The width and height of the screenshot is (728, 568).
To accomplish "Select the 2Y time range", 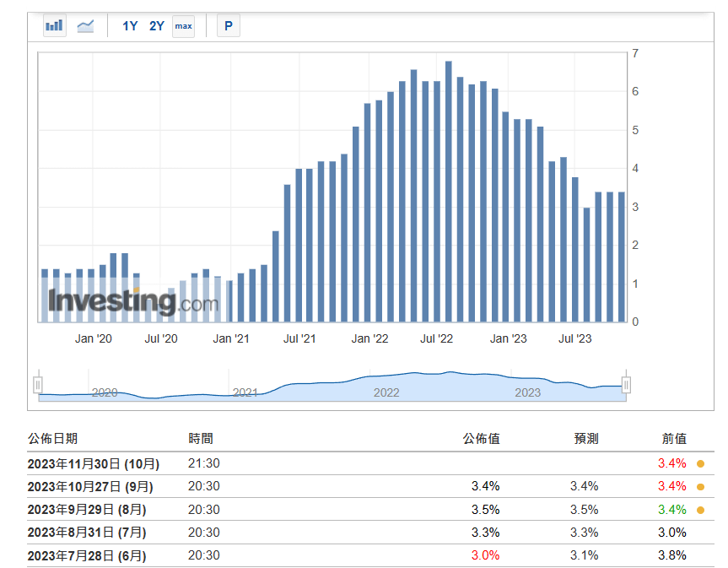I will point(157,26).
